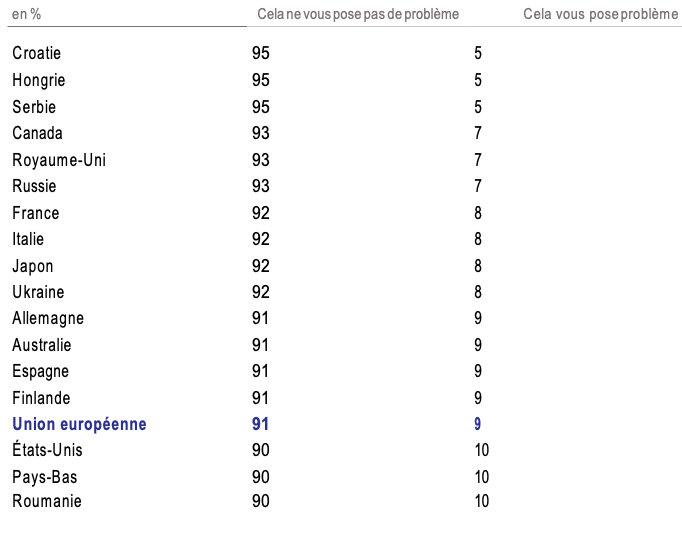Select the États-Unis row label

47,451
